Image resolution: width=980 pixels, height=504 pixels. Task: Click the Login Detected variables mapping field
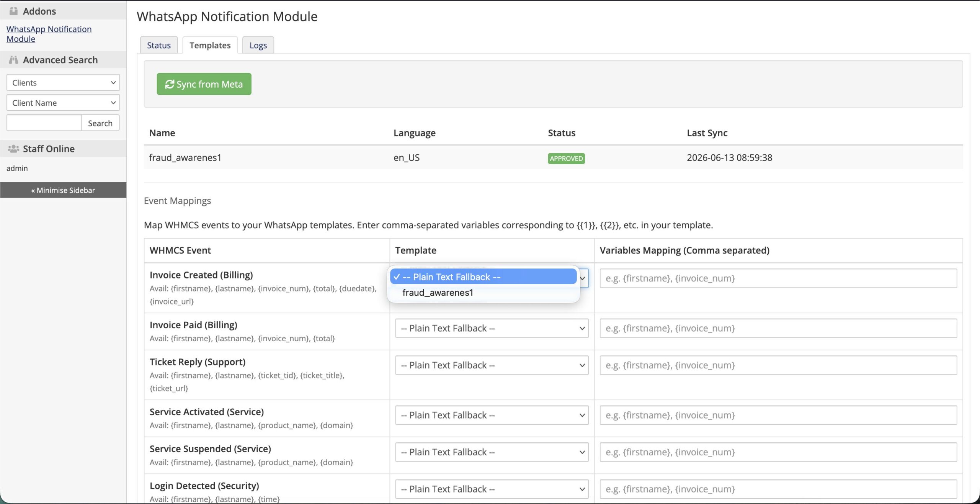(x=778, y=489)
